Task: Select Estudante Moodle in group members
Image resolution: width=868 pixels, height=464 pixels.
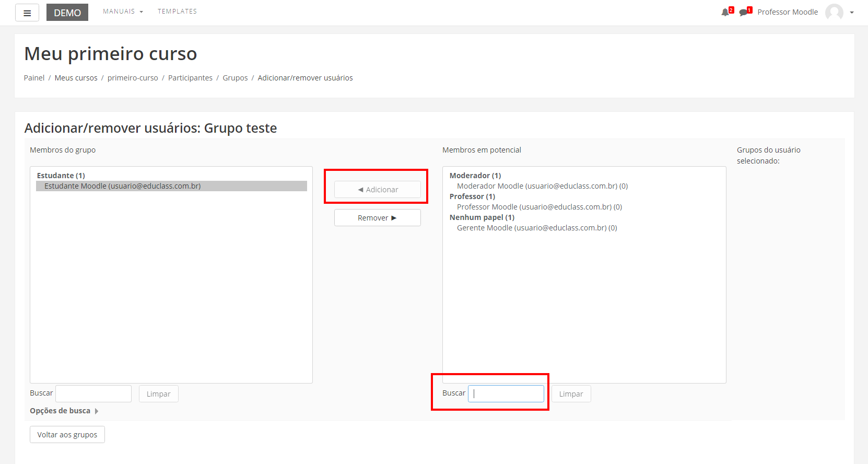Action: click(171, 186)
